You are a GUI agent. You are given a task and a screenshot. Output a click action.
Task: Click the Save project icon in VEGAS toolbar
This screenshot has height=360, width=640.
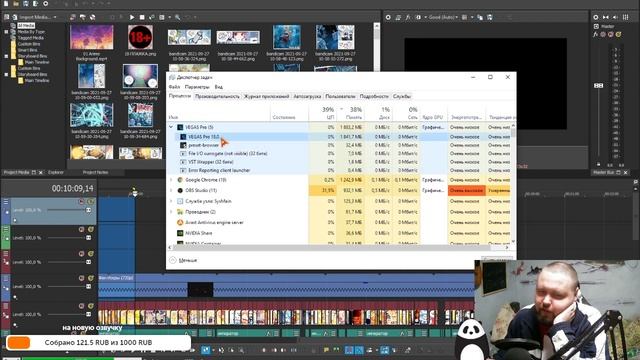pos(26,4)
